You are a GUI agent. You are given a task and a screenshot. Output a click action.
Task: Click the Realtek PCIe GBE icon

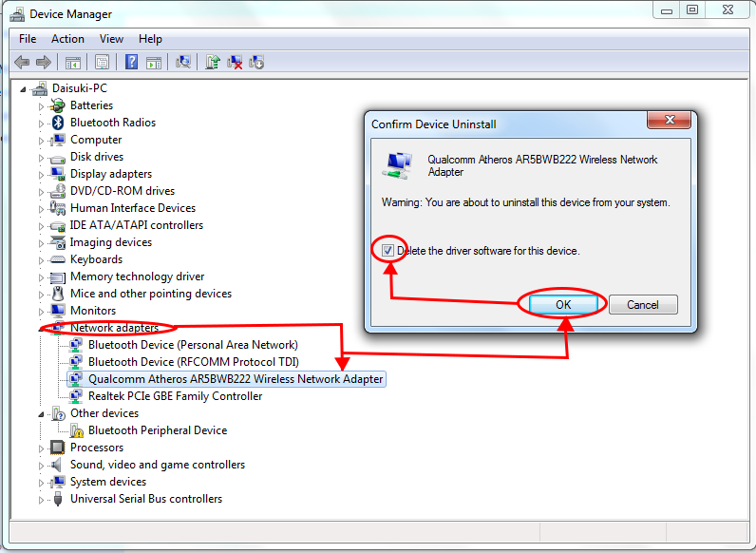click(76, 396)
